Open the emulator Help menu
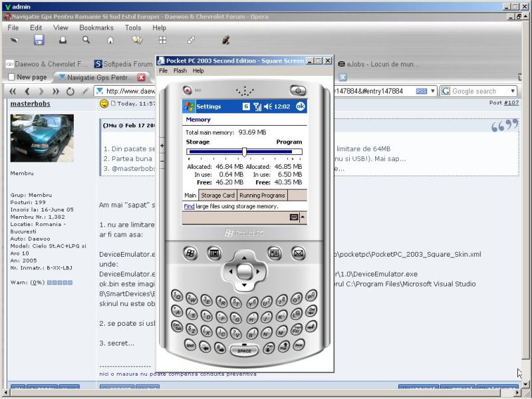This screenshot has height=399, width=532. pos(198,70)
